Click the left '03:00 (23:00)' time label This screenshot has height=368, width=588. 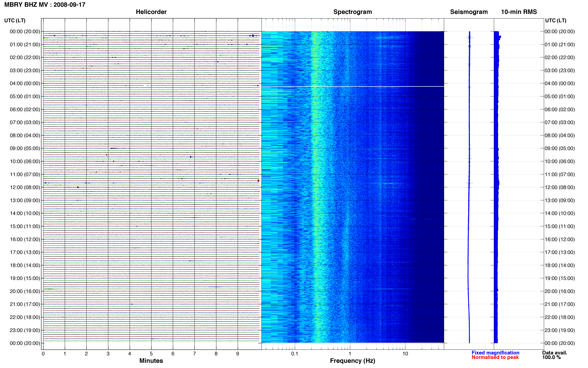coord(25,71)
